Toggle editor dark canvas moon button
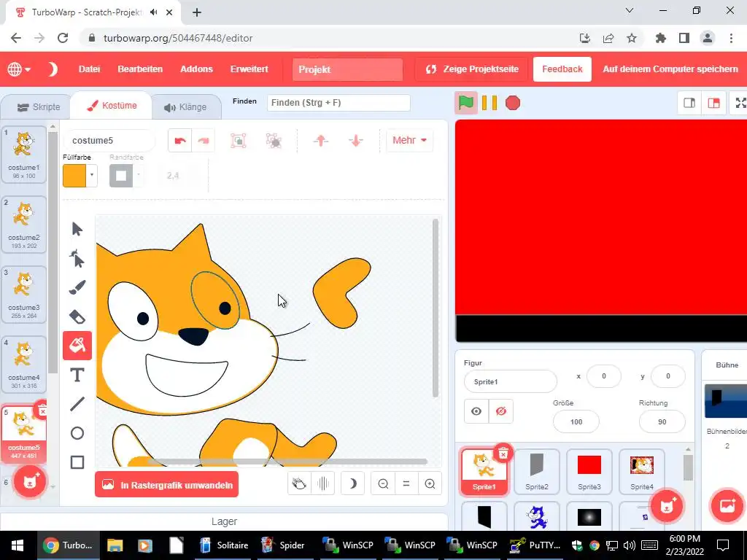The image size is (747, 560). pyautogui.click(x=352, y=484)
